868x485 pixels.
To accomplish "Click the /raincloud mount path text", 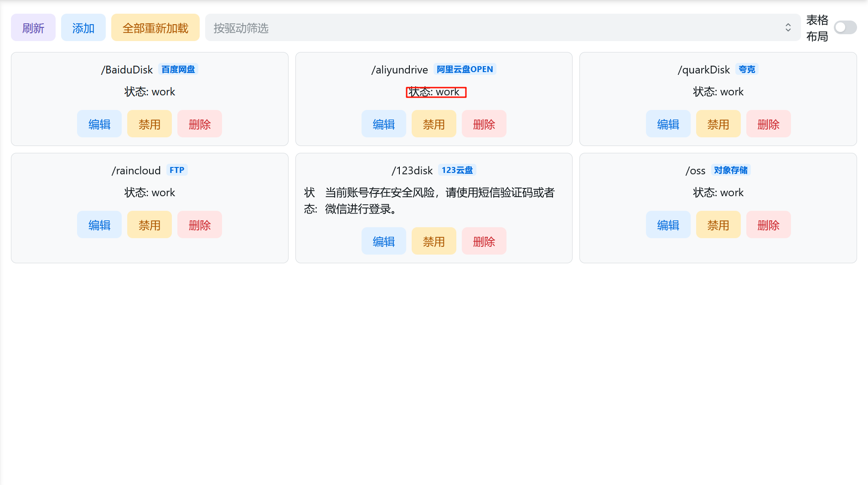I will click(x=136, y=171).
